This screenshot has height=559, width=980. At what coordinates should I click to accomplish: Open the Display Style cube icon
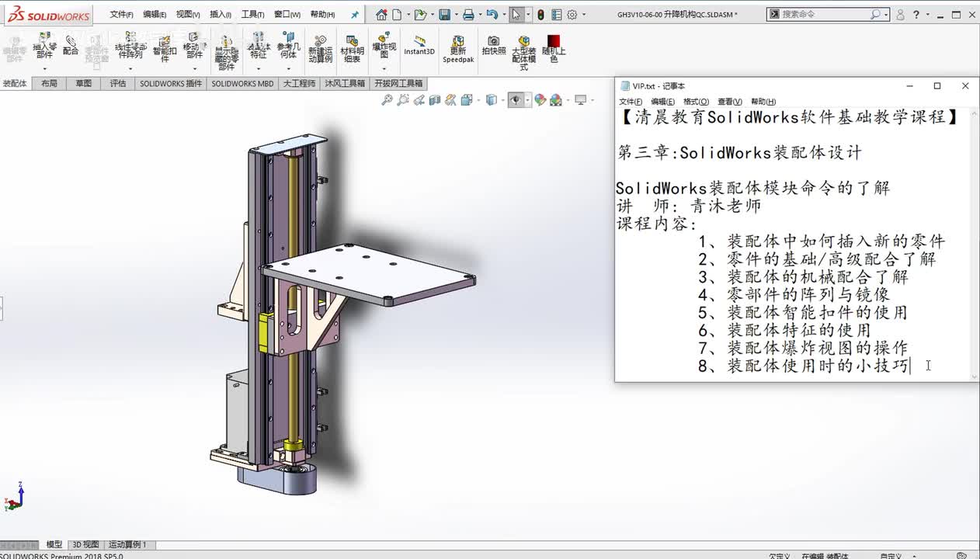(491, 100)
